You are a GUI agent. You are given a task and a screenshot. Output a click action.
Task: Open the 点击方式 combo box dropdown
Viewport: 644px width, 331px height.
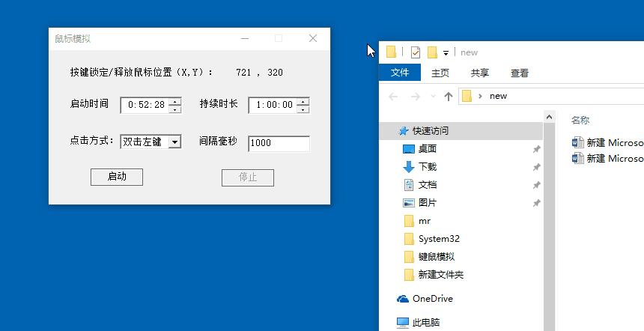174,142
